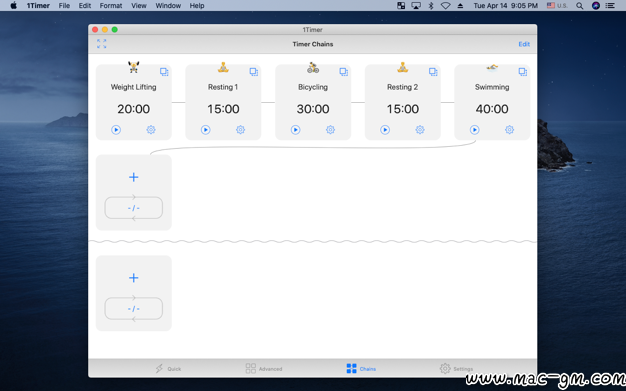
Task: Toggle fullscreen expand arrows icon
Action: (102, 44)
